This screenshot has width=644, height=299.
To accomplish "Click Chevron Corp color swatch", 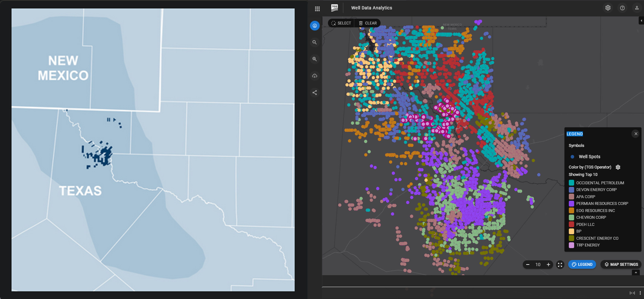I will click(571, 218).
